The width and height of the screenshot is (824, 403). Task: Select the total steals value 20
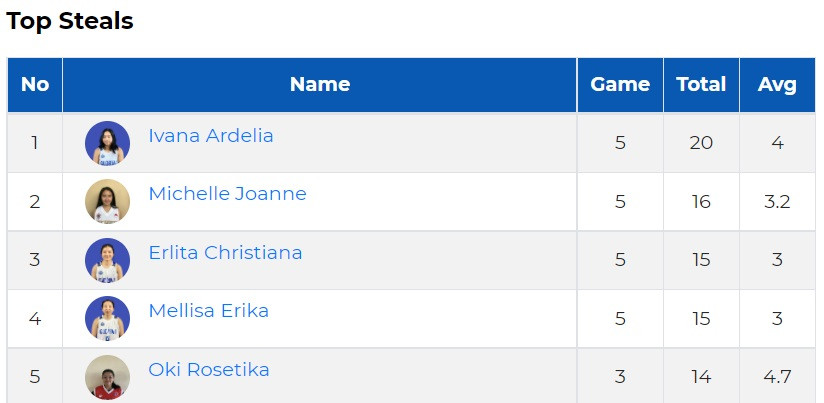(701, 142)
